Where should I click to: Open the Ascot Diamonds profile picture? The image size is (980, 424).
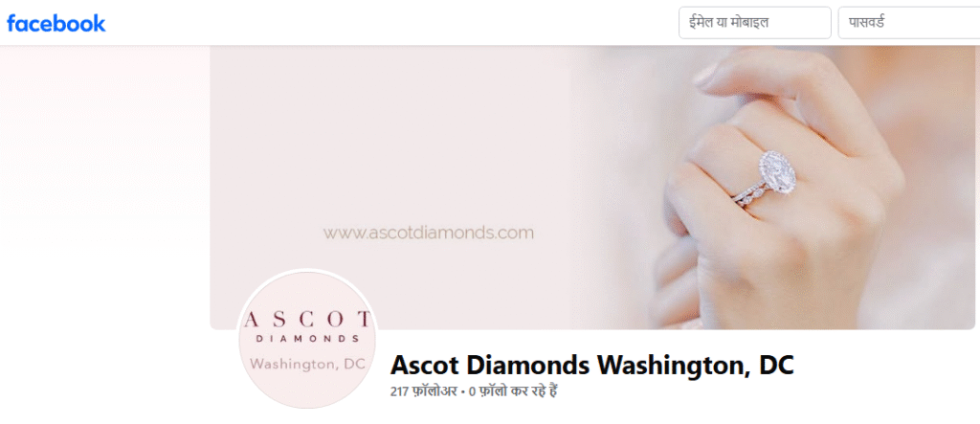[307, 340]
